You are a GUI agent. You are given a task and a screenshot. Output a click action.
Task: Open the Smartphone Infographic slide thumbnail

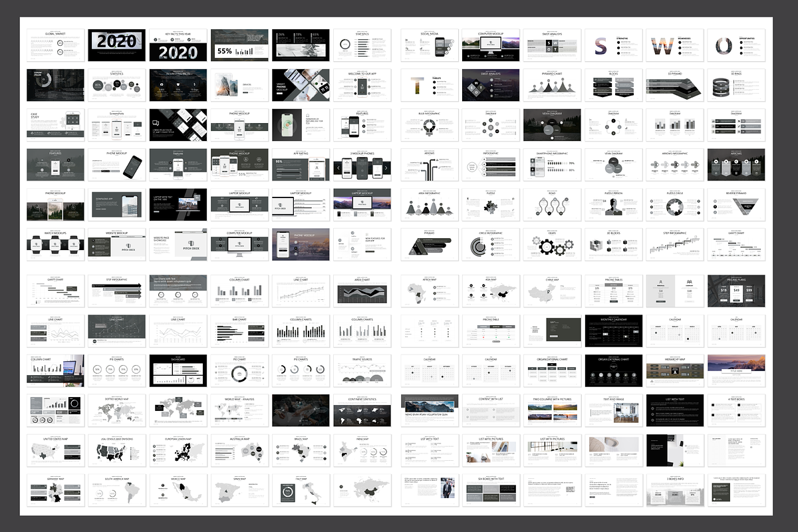pos(553,165)
